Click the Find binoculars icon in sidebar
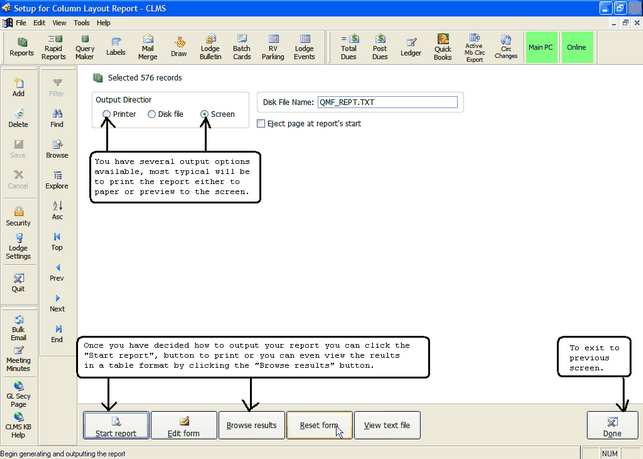Image resolution: width=643 pixels, height=459 pixels. (57, 121)
